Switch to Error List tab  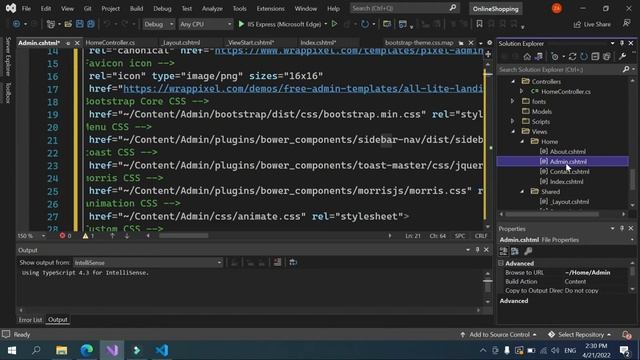pyautogui.click(x=30, y=320)
